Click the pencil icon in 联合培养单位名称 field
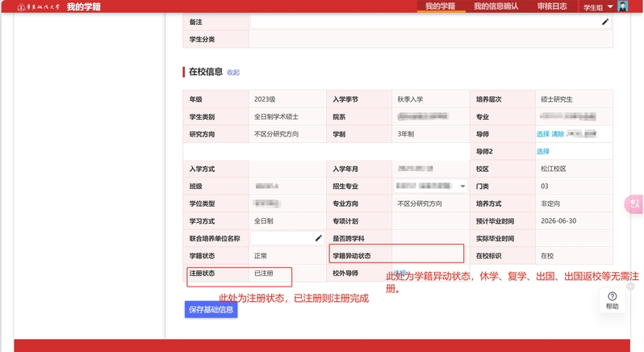 [x=318, y=238]
